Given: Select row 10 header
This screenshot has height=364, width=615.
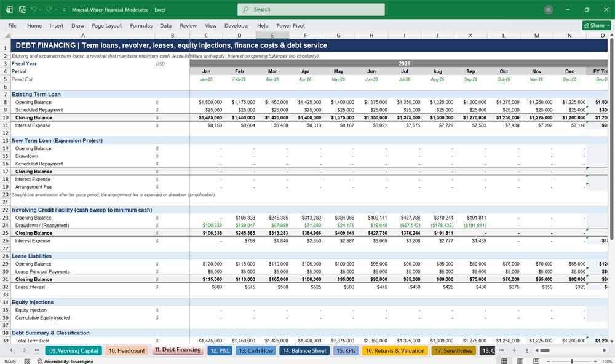Looking at the screenshot, I should coord(6,117).
